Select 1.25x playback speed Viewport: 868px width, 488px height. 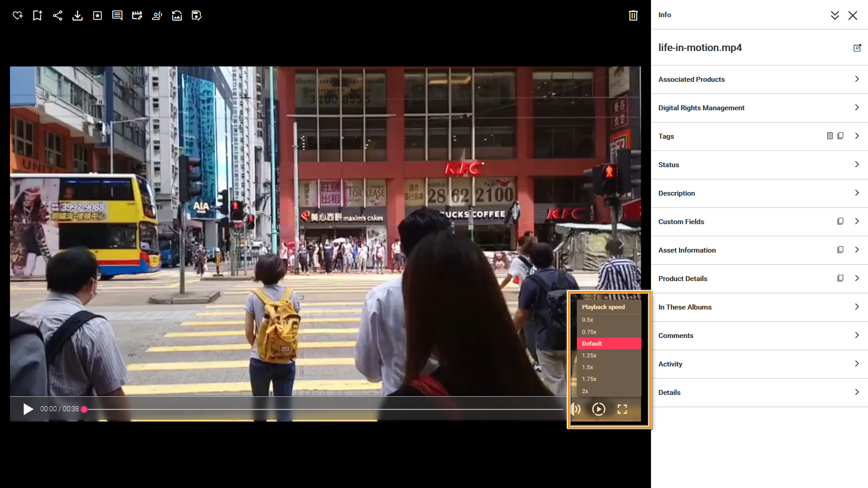(609, 355)
